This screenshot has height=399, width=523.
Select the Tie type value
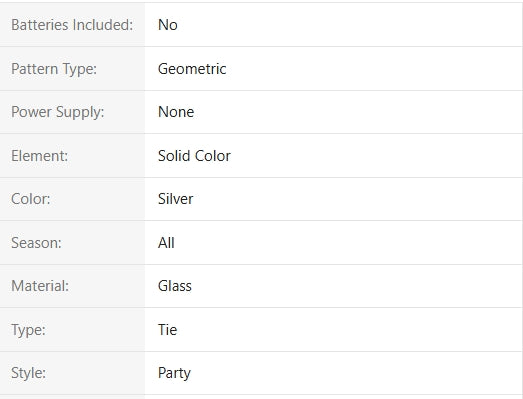pyautogui.click(x=167, y=330)
